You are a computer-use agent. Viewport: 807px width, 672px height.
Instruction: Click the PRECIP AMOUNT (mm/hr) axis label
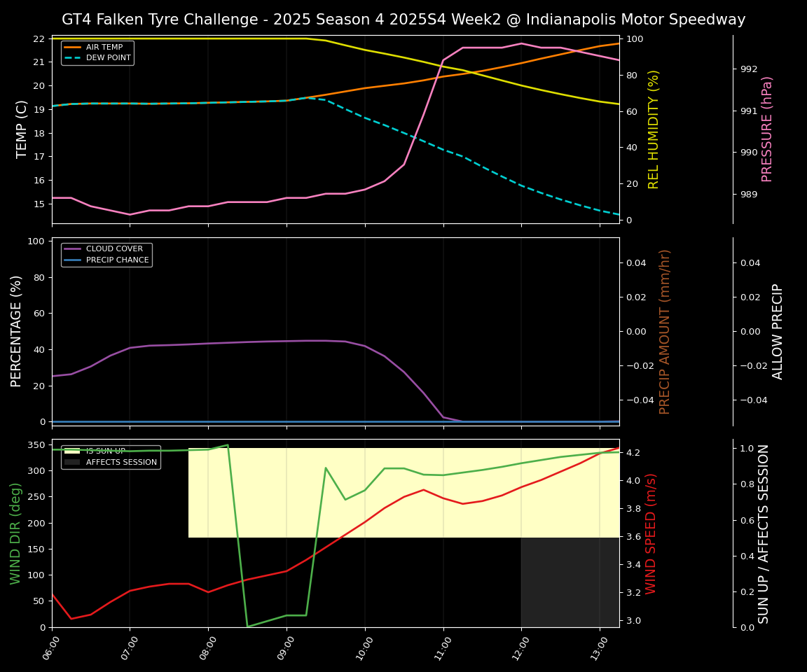tap(665, 331)
